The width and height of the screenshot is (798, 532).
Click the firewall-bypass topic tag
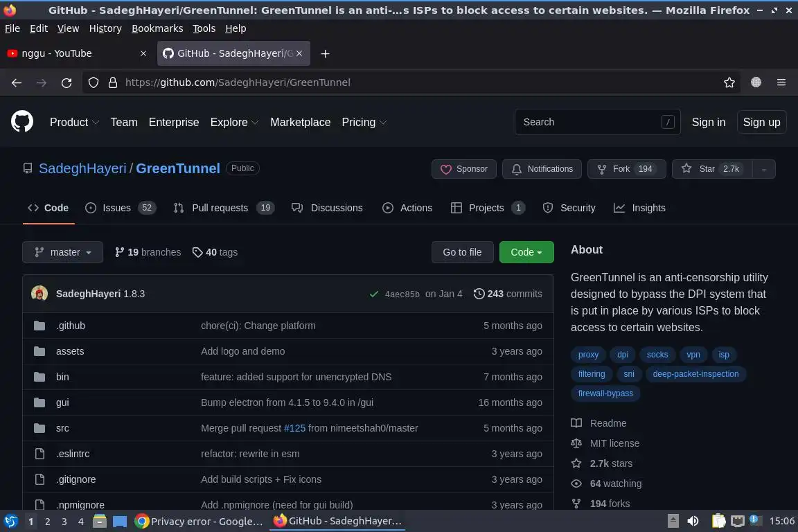[x=605, y=393]
